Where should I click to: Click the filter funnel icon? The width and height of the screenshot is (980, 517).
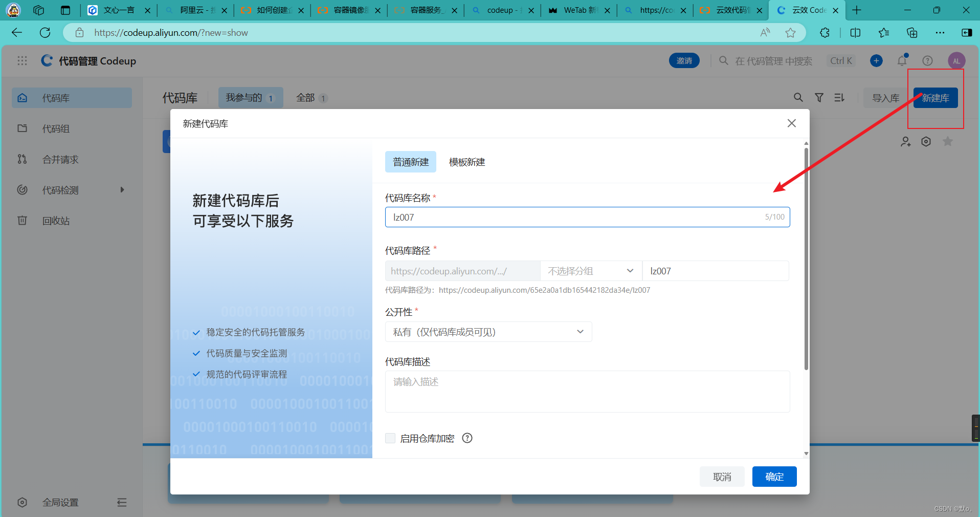[x=819, y=98]
